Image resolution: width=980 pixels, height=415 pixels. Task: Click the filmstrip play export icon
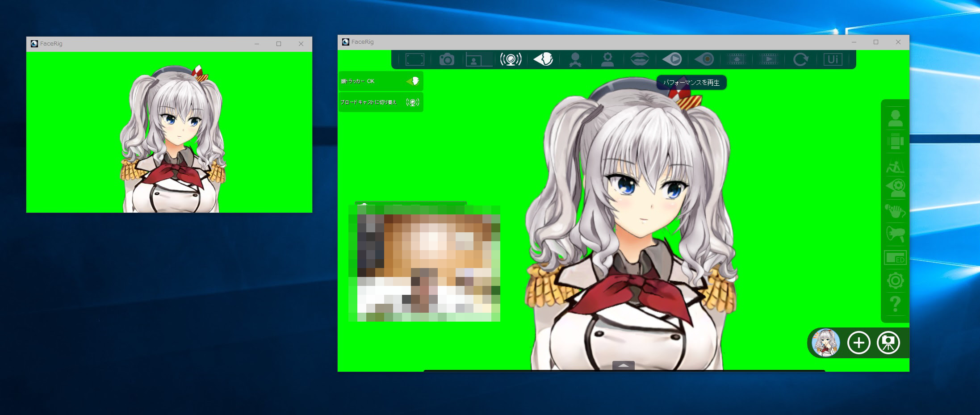pos(769,59)
